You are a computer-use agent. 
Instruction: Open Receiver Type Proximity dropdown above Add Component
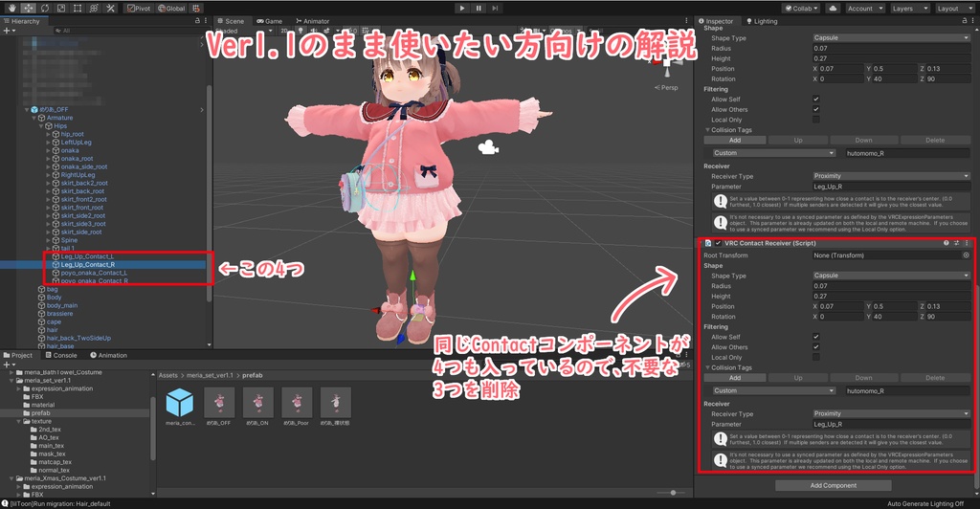(x=891, y=413)
